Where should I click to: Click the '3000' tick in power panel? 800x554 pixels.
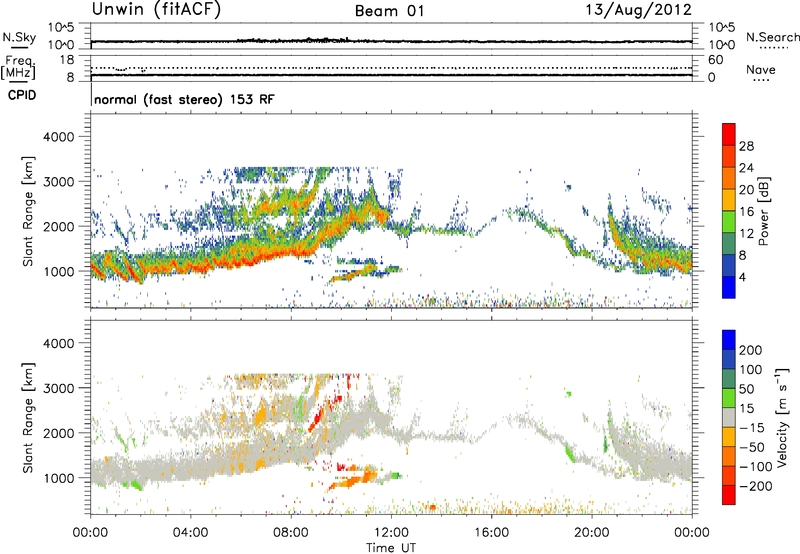[x=58, y=182]
